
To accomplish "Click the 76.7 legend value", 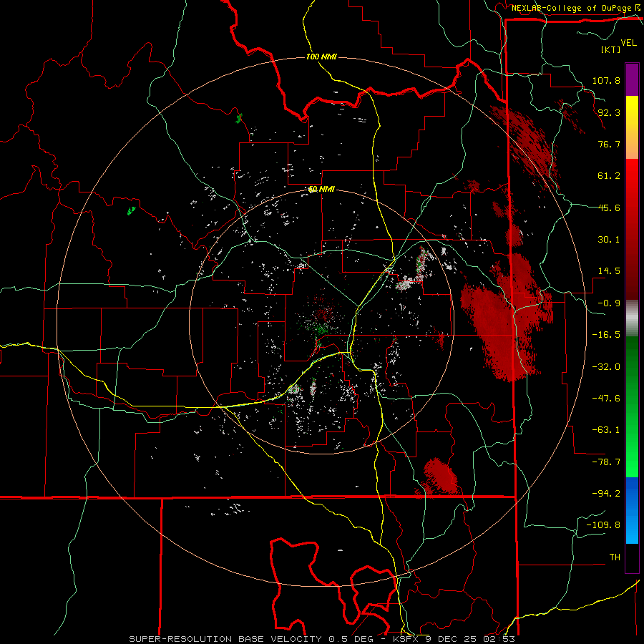I will [x=609, y=144].
